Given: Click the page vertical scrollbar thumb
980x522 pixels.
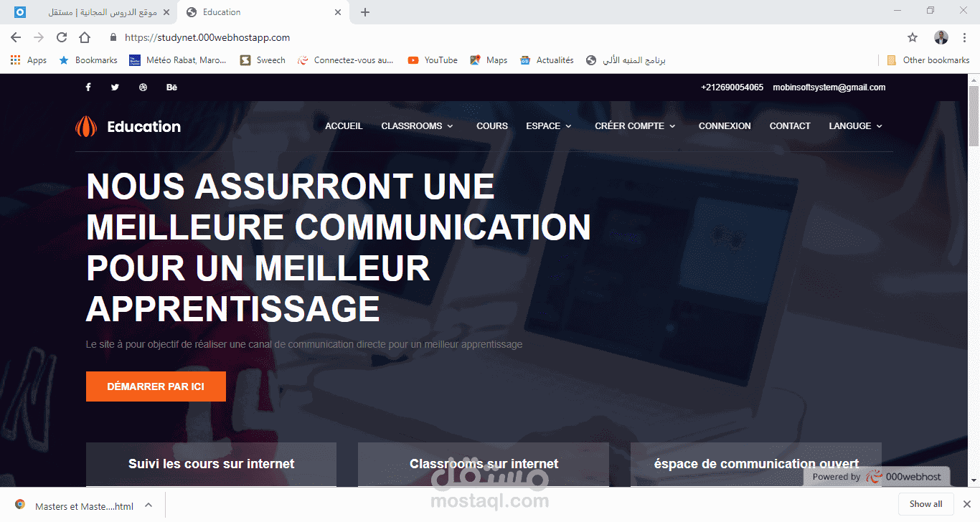Looking at the screenshot, I should pyautogui.click(x=974, y=115).
